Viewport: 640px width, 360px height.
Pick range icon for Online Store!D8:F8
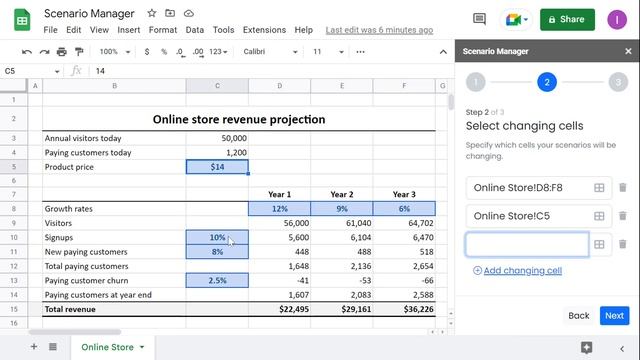click(x=599, y=188)
